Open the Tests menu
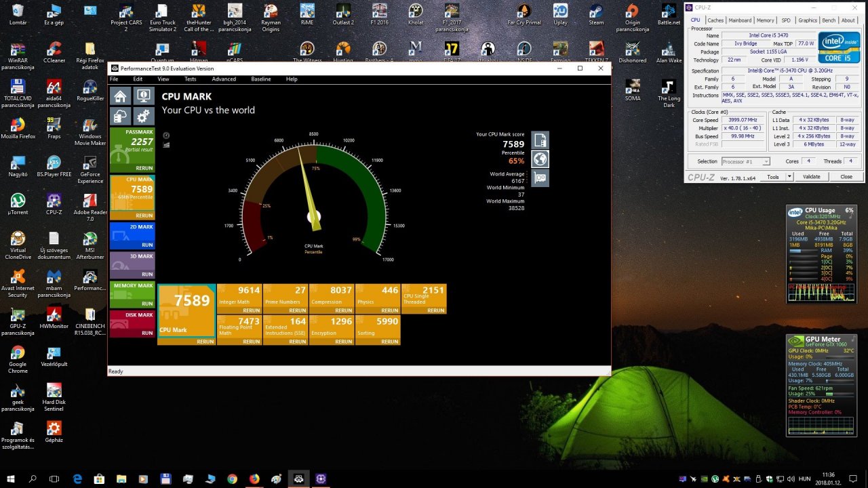868x488 pixels. click(x=191, y=79)
